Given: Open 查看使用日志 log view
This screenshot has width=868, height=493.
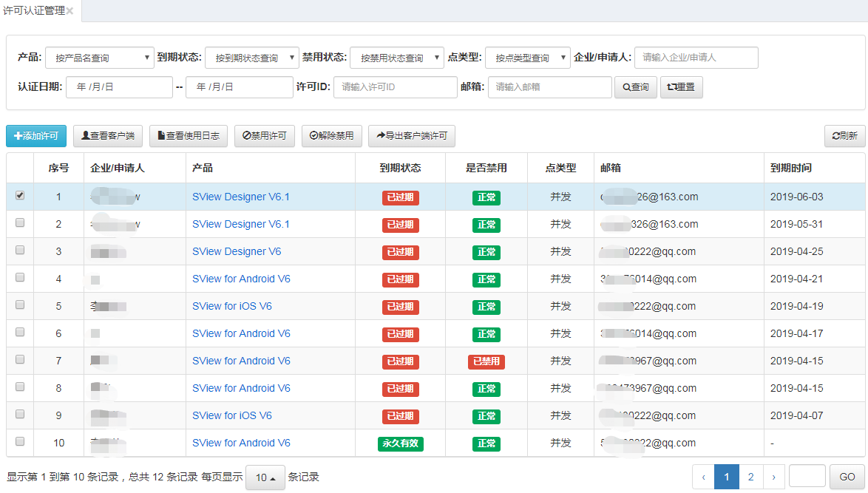Looking at the screenshot, I should click(189, 135).
